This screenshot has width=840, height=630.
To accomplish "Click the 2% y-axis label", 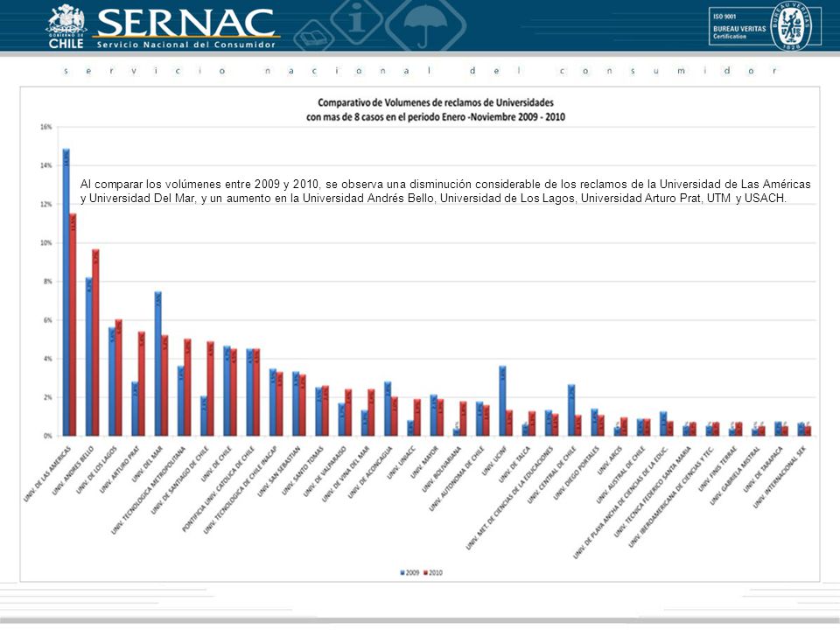I will point(47,397).
